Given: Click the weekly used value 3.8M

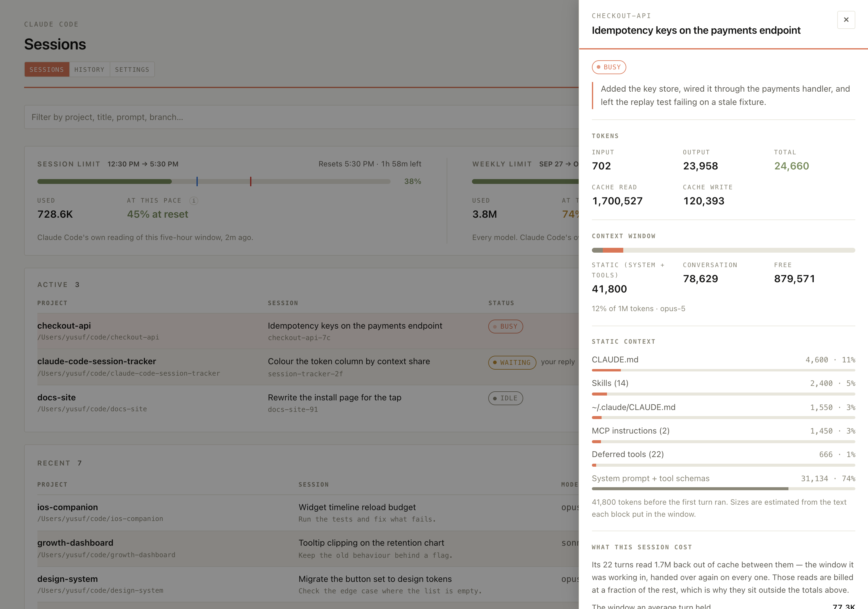Looking at the screenshot, I should pyautogui.click(x=485, y=214).
